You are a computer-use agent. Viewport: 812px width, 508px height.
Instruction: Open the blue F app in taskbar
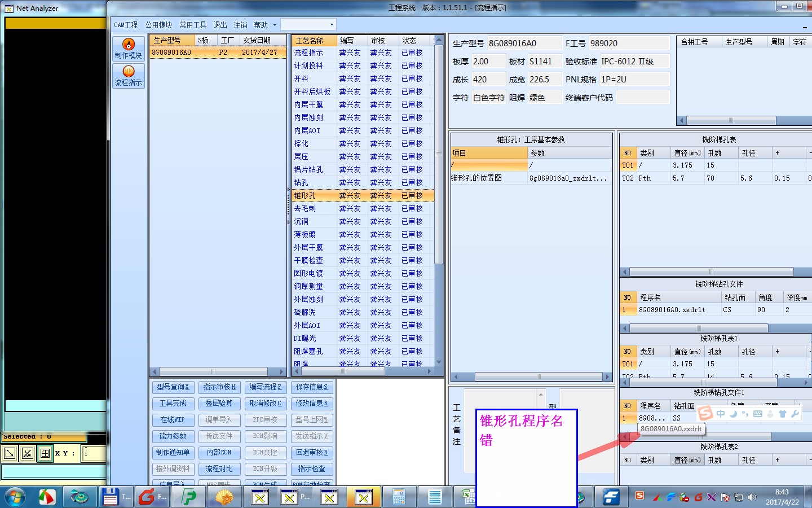coord(611,497)
